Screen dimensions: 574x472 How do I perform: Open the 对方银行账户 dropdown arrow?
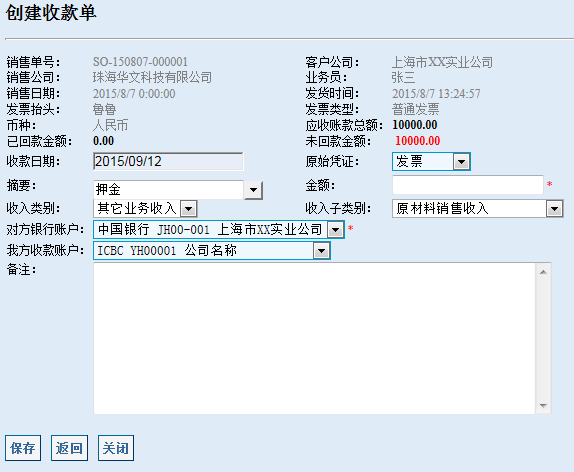335,230
